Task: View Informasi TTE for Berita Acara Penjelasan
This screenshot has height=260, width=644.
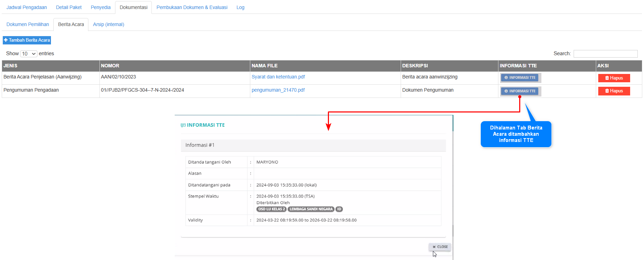Action: pos(520,78)
